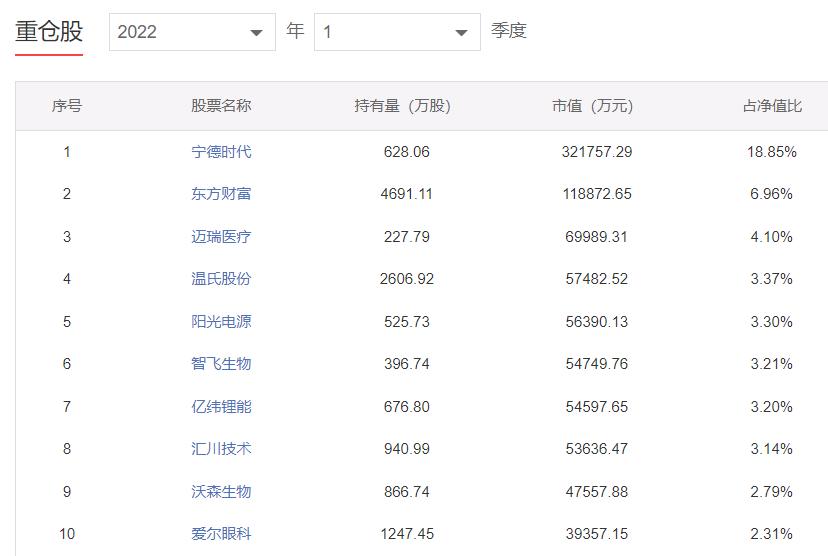Click the 股票名称 column header
The width and height of the screenshot is (828, 556).
(221, 106)
